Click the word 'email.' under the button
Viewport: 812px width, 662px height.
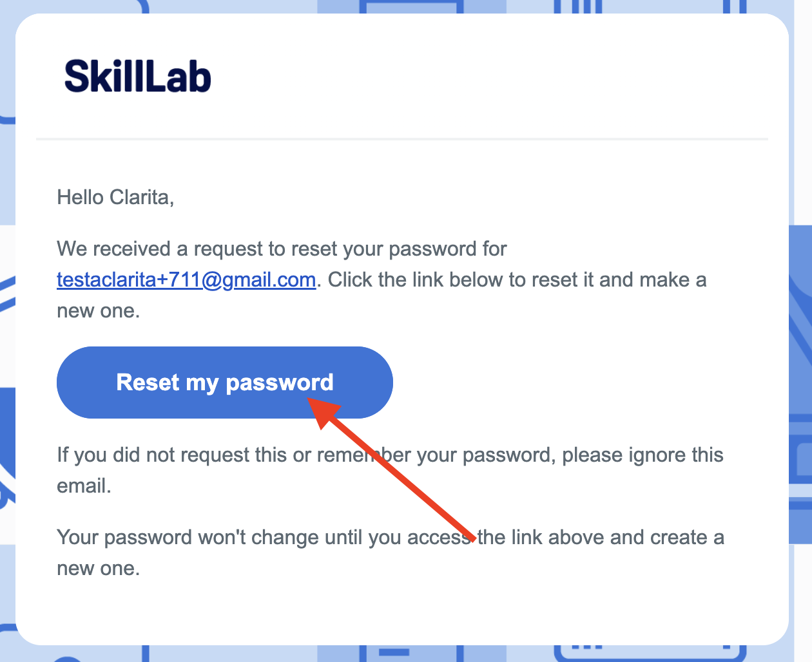point(84,486)
